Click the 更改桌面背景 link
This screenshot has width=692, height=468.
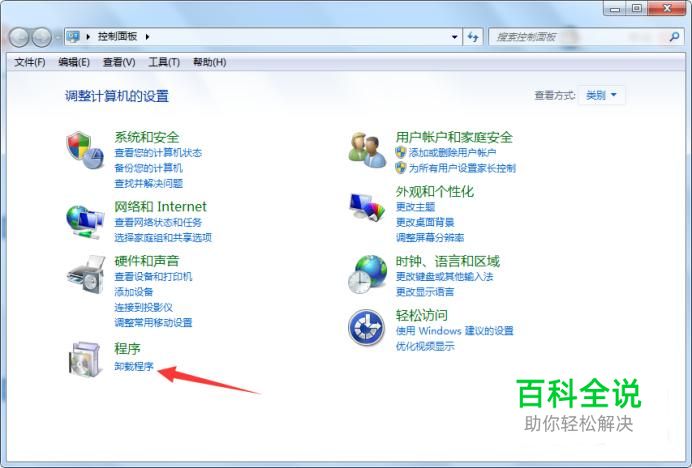(x=425, y=222)
